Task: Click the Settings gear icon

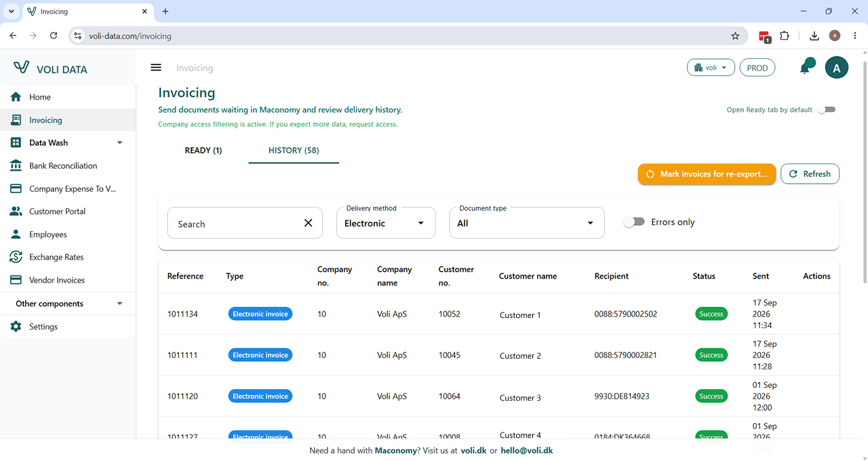Action: click(16, 327)
